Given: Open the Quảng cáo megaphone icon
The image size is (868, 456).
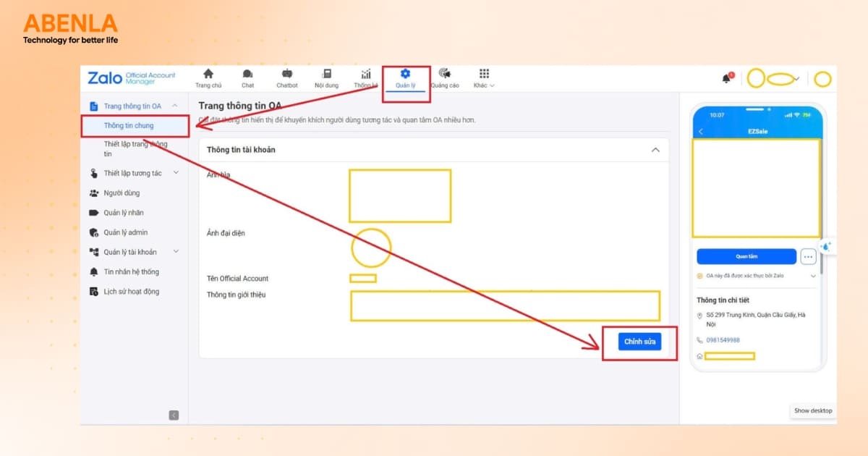Looking at the screenshot, I should [x=445, y=74].
